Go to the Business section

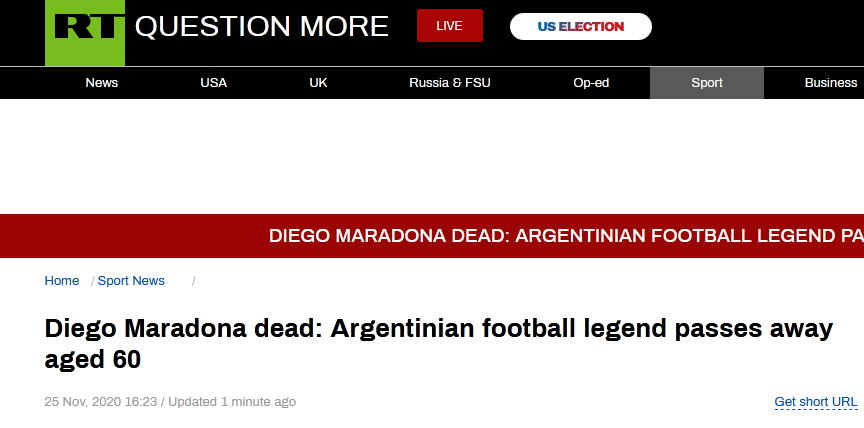(830, 83)
